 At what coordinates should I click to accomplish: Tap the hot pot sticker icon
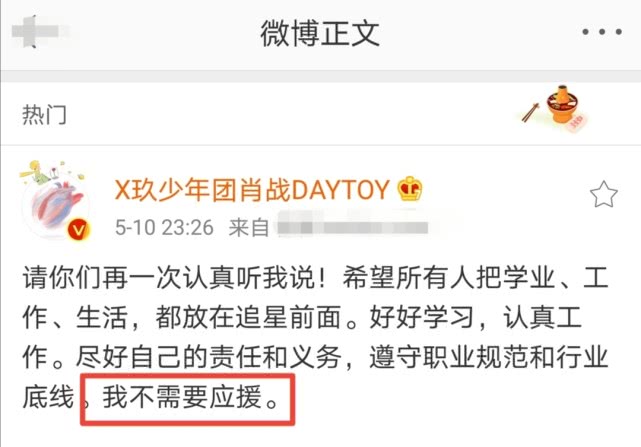(564, 107)
